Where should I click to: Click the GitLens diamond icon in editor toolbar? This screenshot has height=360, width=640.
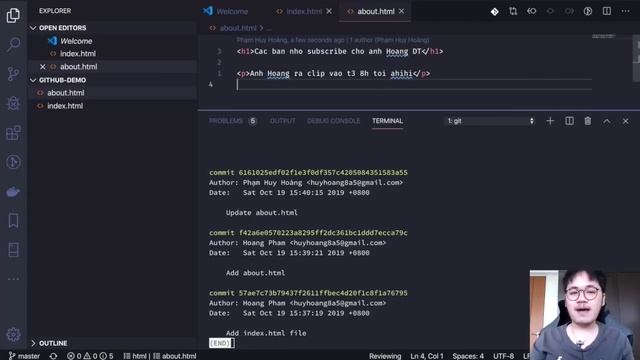coord(494,11)
